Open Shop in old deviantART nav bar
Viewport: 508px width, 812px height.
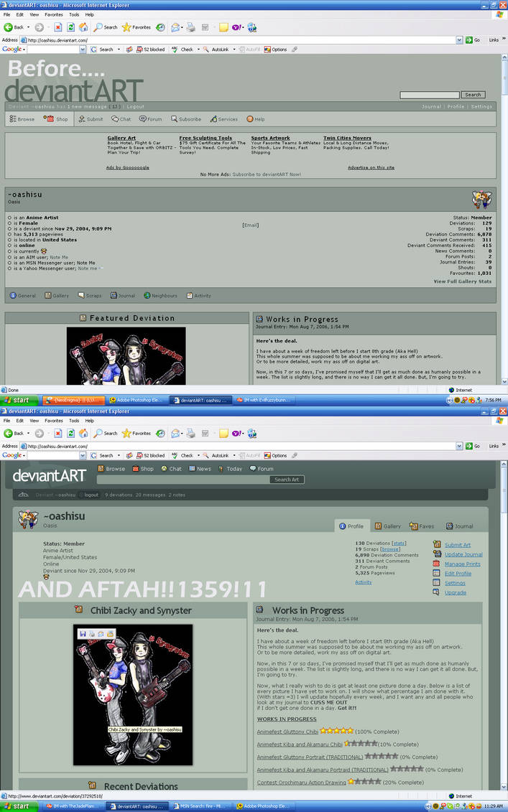pyautogui.click(x=56, y=119)
